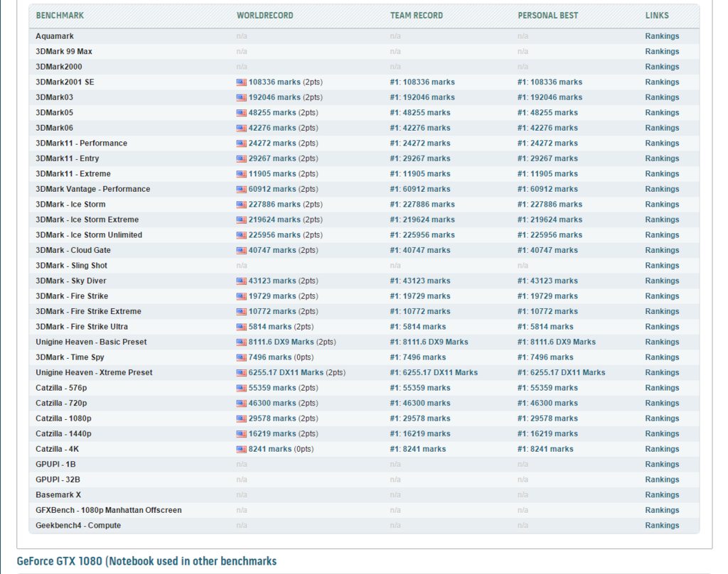Screen dimensions: 728x574
Task: Open Ice Storm team record 227886 marks
Action: [x=422, y=205]
